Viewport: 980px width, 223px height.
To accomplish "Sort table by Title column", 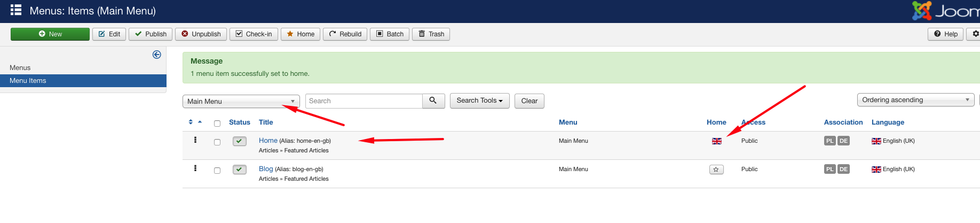I will click(x=266, y=122).
